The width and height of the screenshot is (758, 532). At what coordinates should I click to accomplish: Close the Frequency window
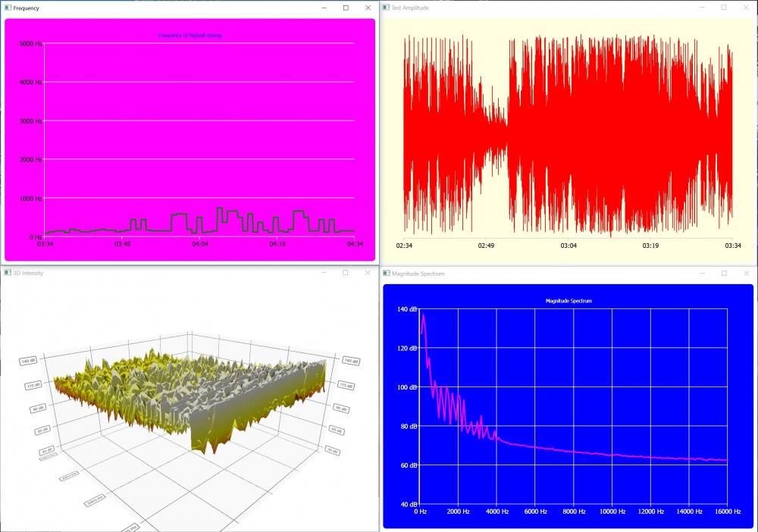tap(368, 8)
